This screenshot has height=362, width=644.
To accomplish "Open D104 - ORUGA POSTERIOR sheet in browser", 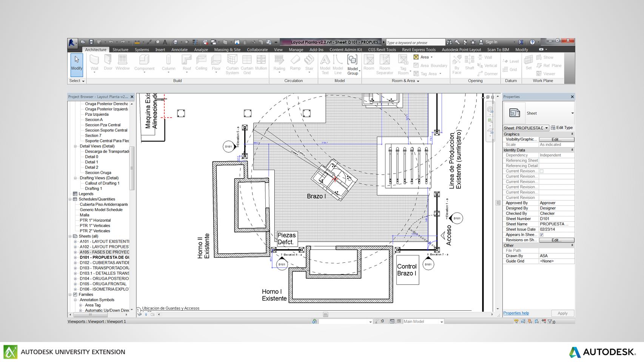I will point(104,279).
